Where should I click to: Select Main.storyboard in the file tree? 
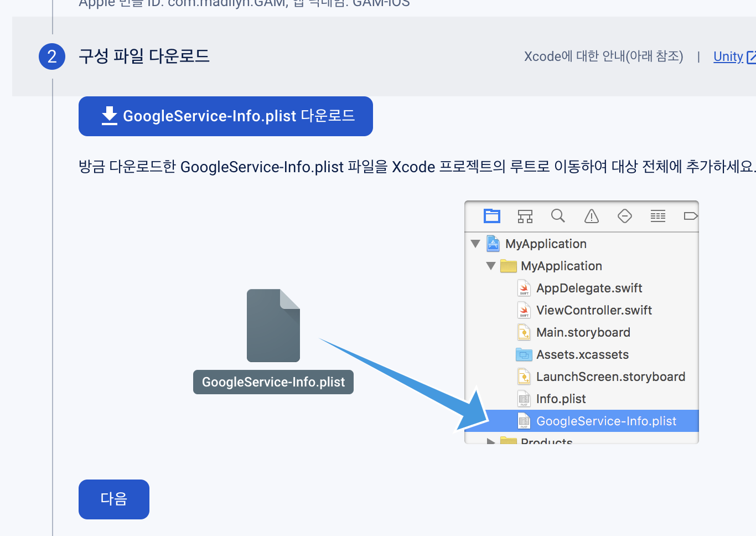point(582,332)
